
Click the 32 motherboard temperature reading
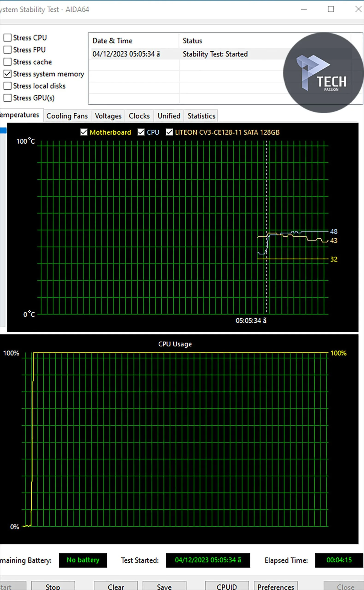coord(334,259)
